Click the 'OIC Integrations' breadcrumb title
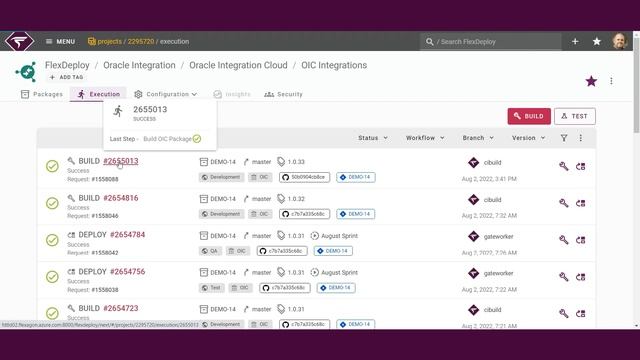This screenshot has height=360, width=640. (x=334, y=65)
